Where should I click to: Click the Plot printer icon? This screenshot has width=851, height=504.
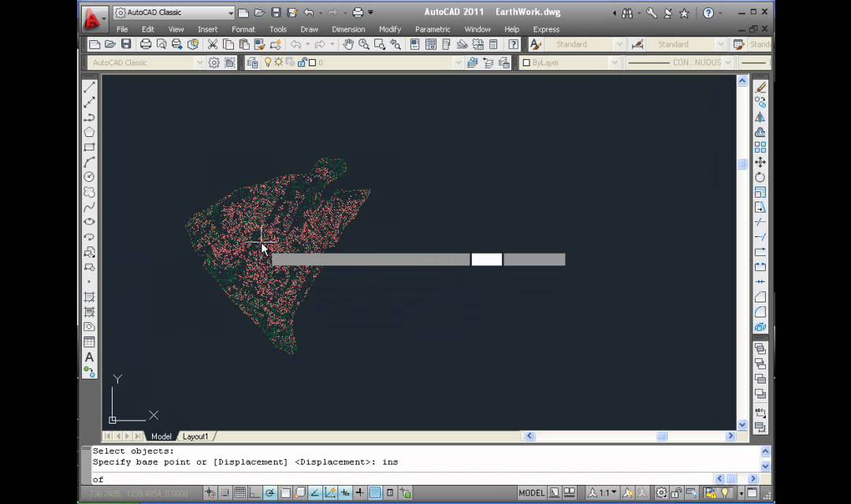pyautogui.click(x=146, y=44)
